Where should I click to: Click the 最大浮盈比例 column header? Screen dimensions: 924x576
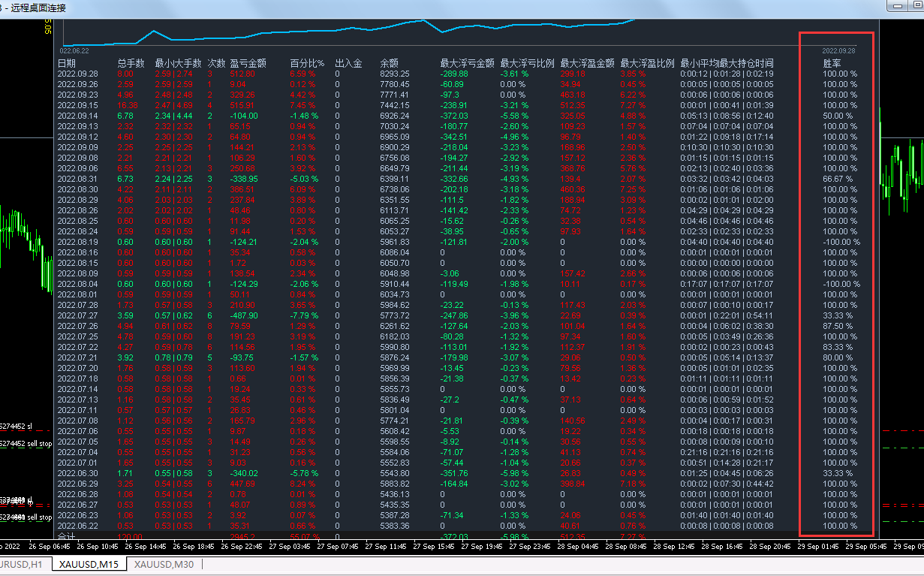click(647, 63)
